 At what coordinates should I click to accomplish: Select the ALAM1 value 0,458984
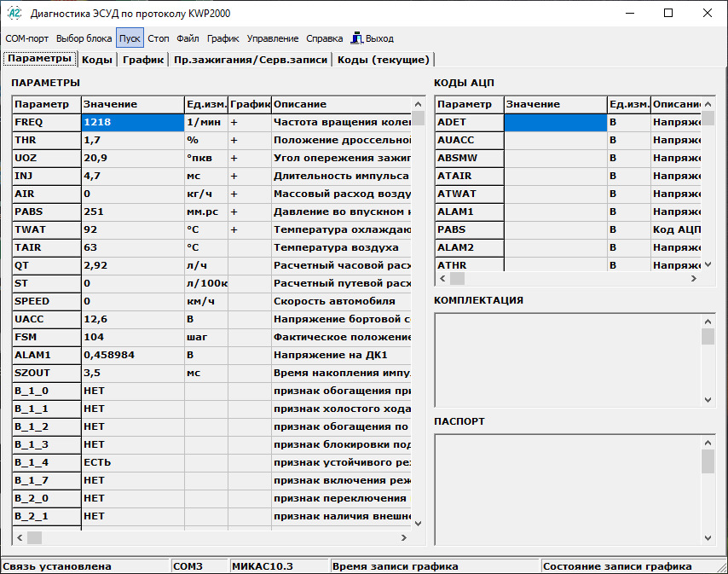click(x=133, y=356)
